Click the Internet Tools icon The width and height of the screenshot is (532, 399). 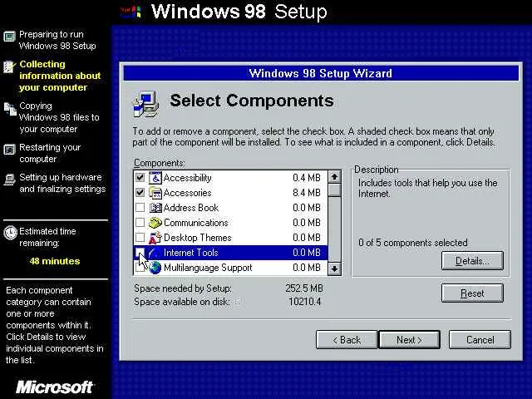(155, 253)
